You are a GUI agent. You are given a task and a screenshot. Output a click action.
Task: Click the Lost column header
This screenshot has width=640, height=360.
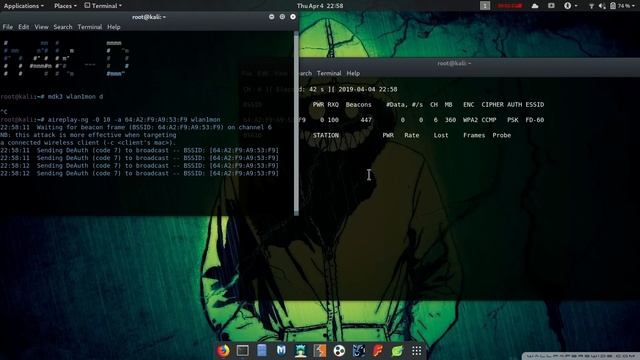click(441, 136)
